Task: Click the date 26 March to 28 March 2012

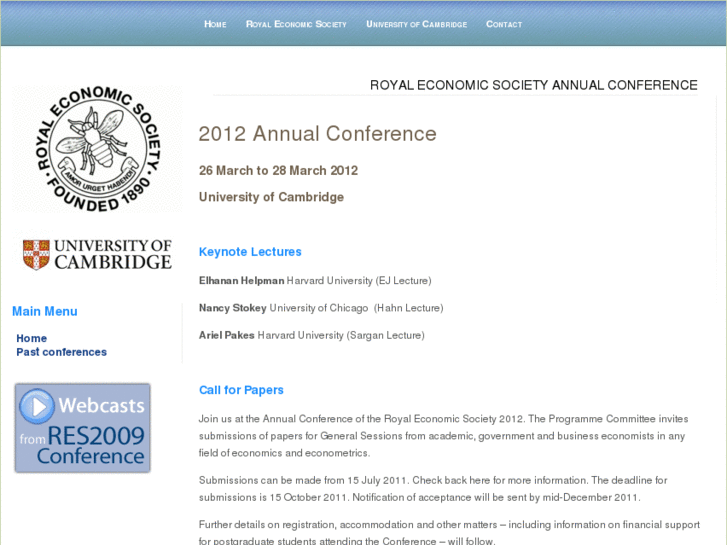Action: click(278, 171)
